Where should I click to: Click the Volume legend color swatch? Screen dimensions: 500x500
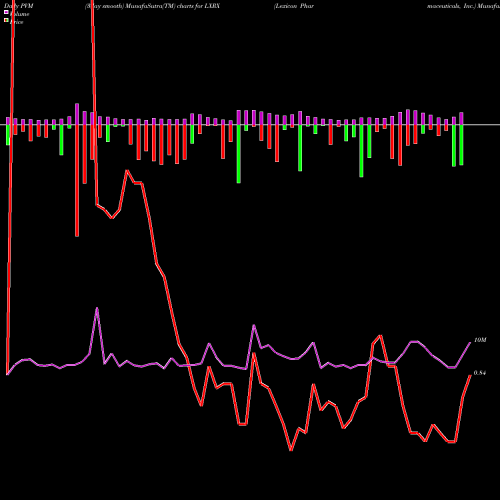pos(6,12)
